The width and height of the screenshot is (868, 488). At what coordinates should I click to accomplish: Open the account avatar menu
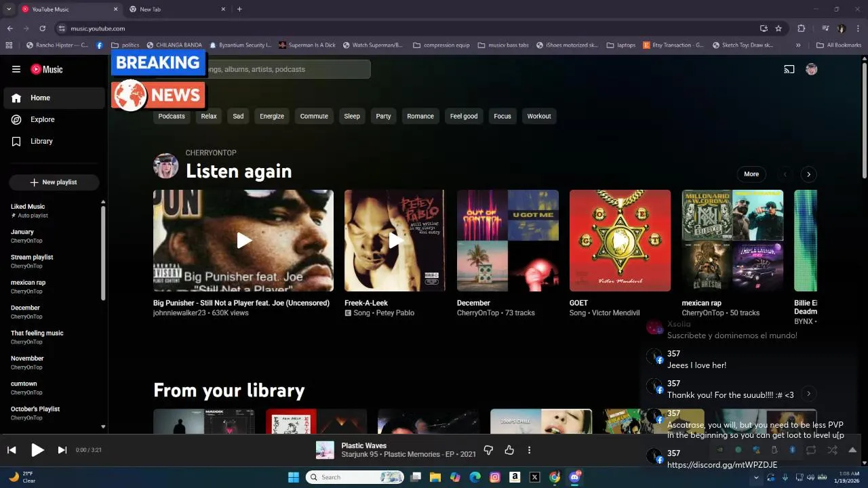(x=811, y=69)
